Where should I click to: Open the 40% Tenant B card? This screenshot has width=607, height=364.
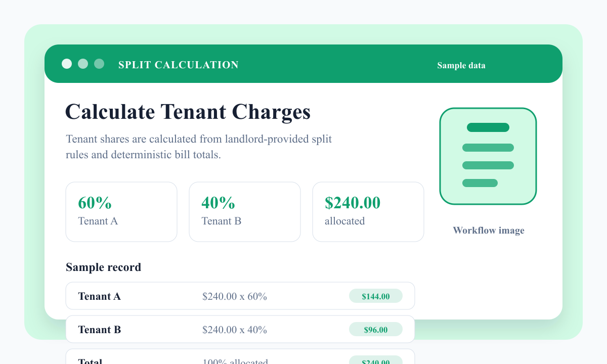(x=245, y=212)
